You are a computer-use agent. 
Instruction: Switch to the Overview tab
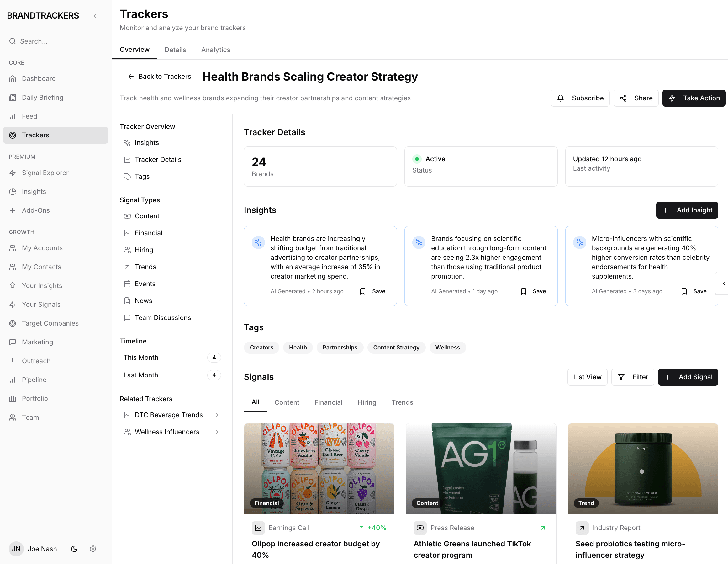click(x=135, y=50)
